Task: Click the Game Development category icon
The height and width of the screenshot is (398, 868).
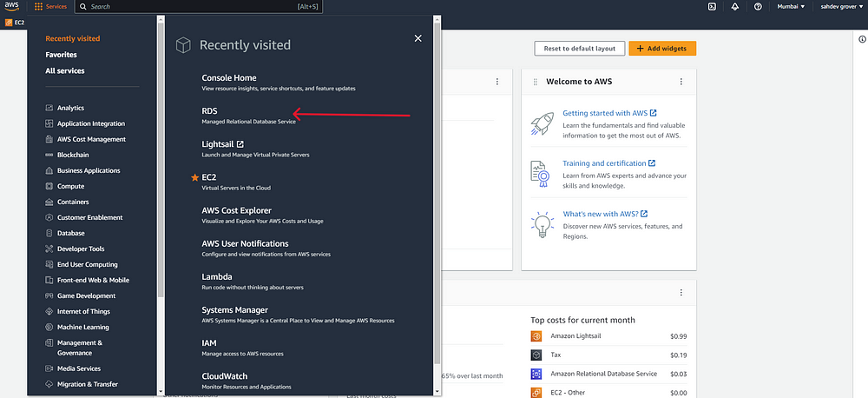Action: pyautogui.click(x=49, y=296)
